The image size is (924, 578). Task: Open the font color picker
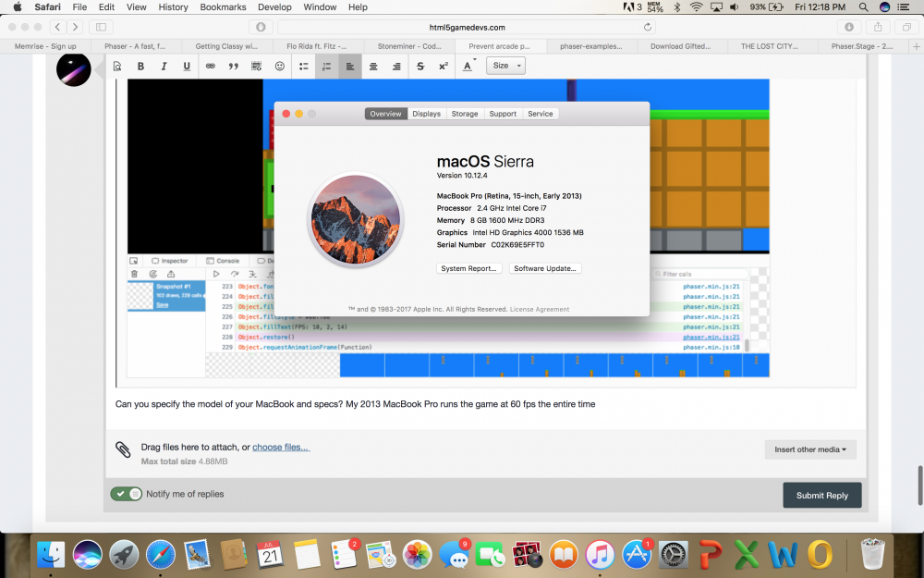coord(468,66)
